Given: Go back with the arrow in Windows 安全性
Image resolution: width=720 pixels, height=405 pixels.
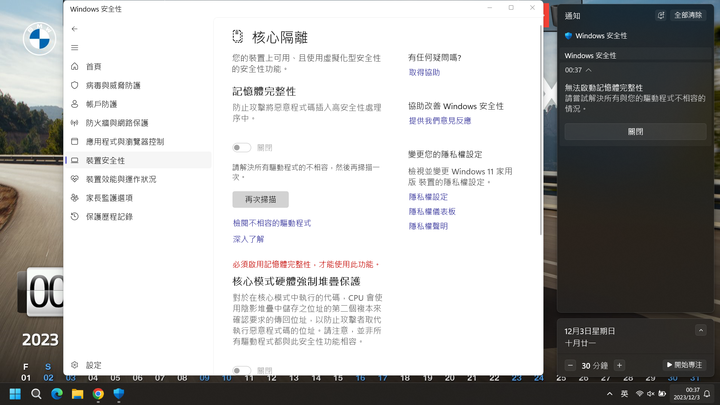Looking at the screenshot, I should tap(74, 28).
